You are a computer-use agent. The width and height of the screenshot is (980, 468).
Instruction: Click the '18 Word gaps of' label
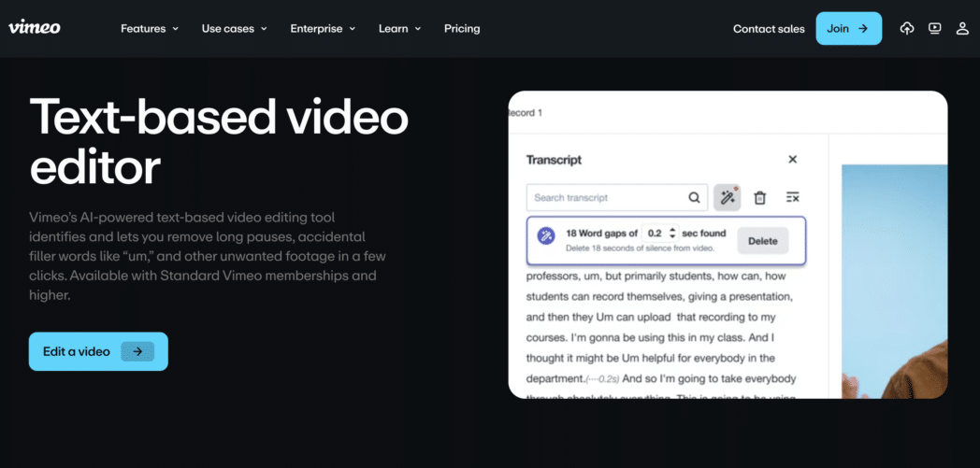point(601,234)
